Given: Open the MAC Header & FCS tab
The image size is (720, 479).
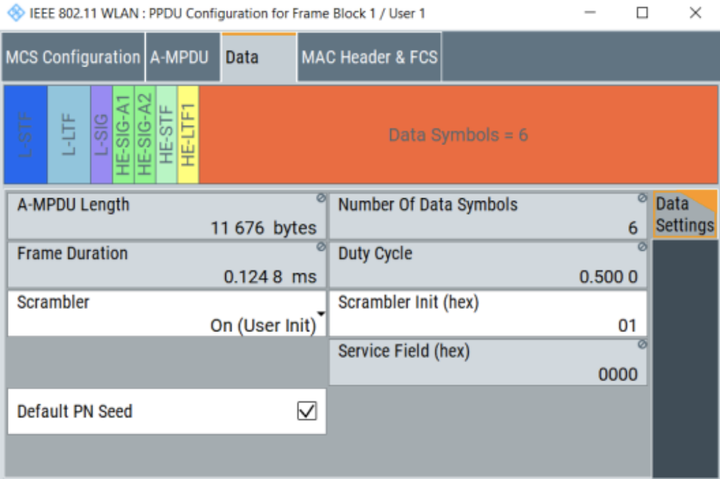Looking at the screenshot, I should (369, 57).
